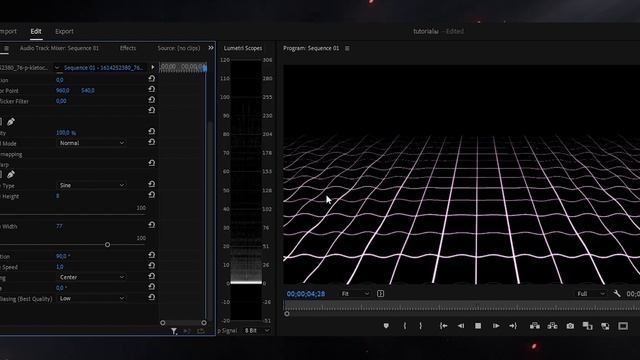
Task: Step forward one frame
Action: 496,326
